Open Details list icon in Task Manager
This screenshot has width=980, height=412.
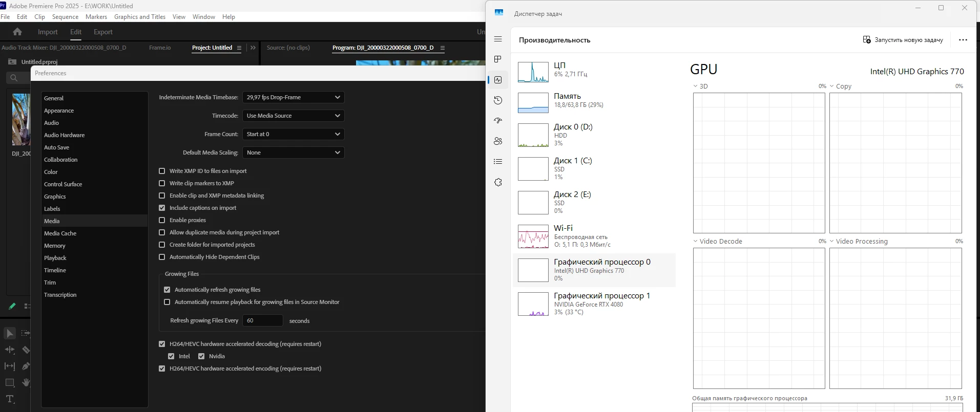pyautogui.click(x=498, y=162)
